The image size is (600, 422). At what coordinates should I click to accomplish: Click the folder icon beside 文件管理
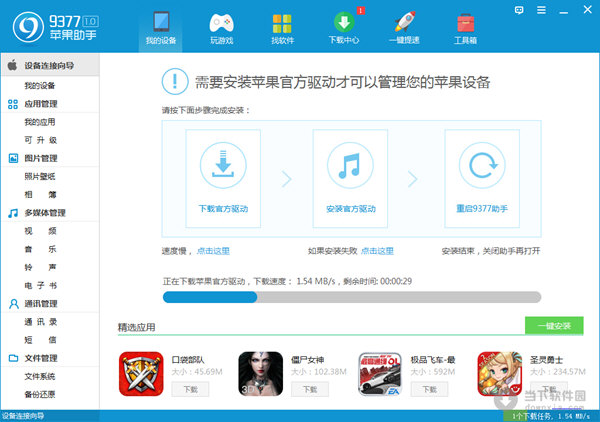[13, 358]
